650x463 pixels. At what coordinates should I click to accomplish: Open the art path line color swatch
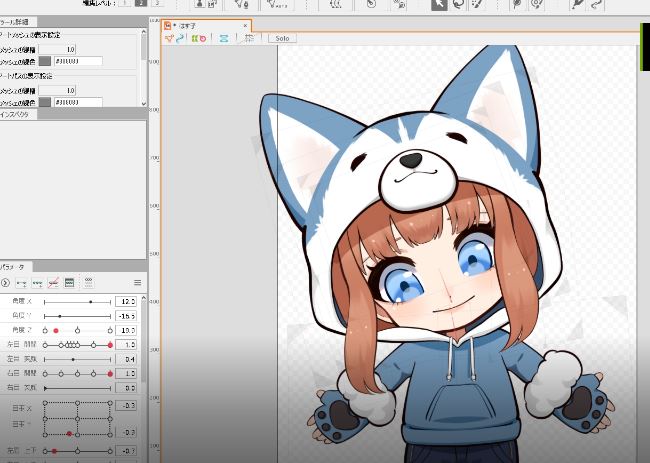45,102
